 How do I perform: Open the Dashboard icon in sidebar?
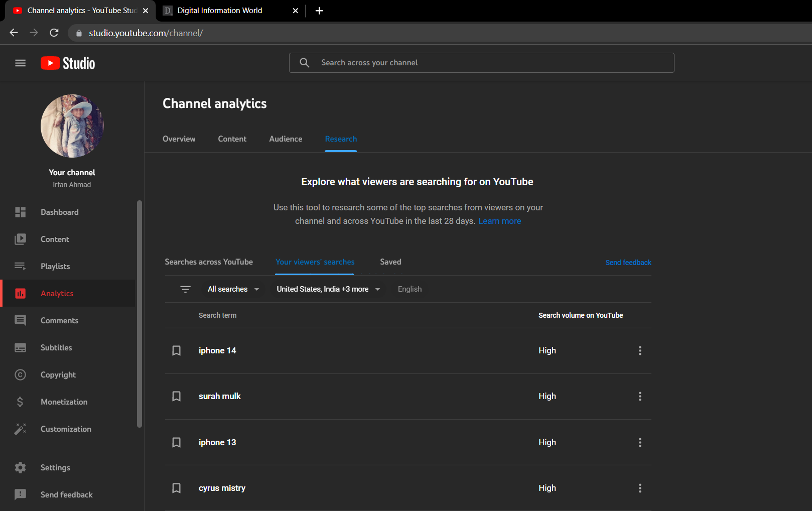tap(20, 212)
